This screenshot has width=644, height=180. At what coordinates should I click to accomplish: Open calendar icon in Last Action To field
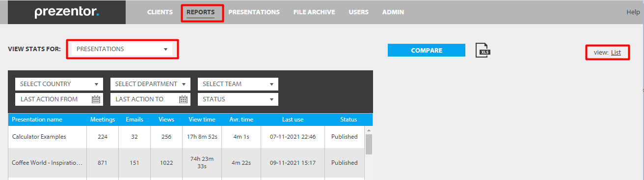[x=184, y=99]
